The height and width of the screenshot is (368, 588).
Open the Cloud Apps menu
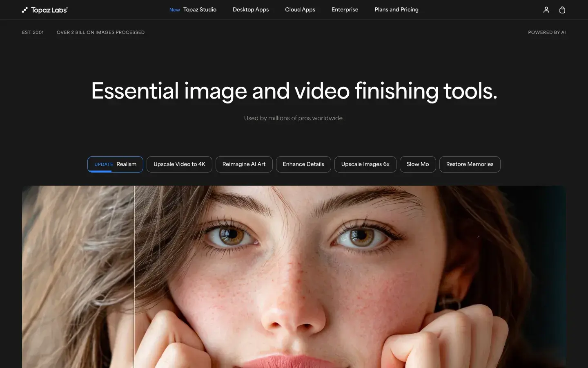(x=300, y=9)
